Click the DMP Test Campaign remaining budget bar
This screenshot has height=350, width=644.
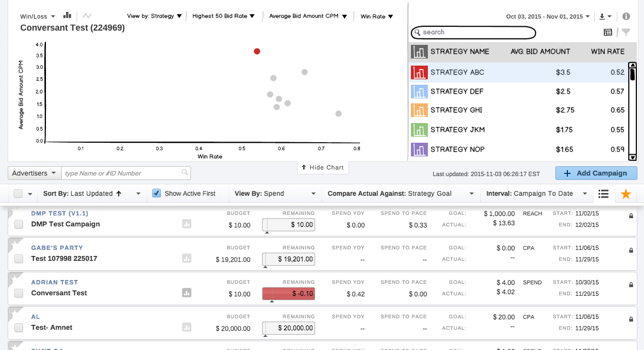289,225
